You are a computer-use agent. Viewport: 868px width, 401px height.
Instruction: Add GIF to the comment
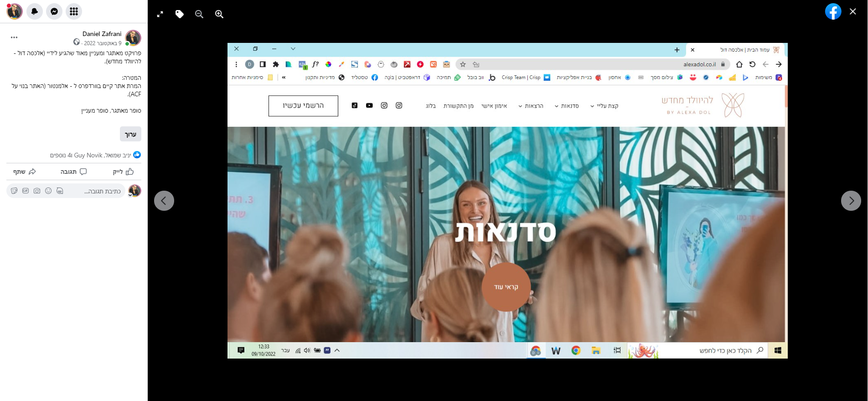click(x=26, y=191)
